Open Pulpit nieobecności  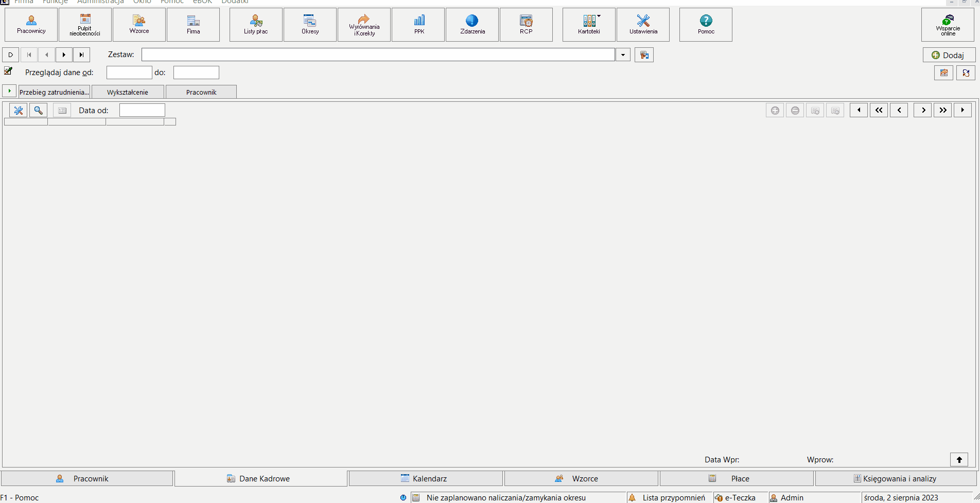point(85,25)
